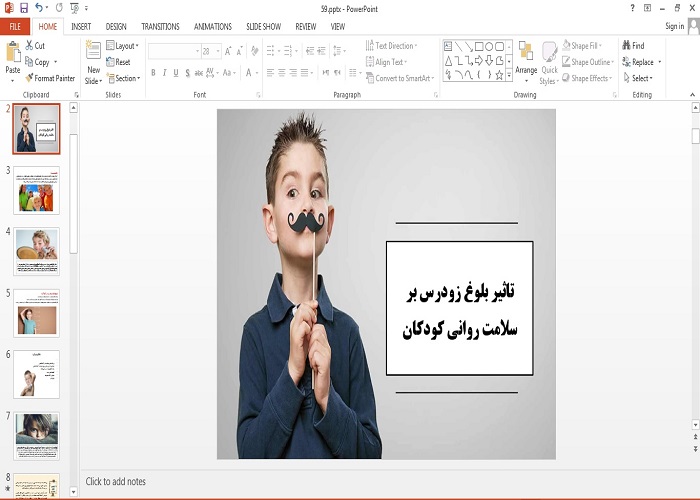The image size is (700, 500).
Task: Click the Cut scissors icon
Action: coord(29,45)
